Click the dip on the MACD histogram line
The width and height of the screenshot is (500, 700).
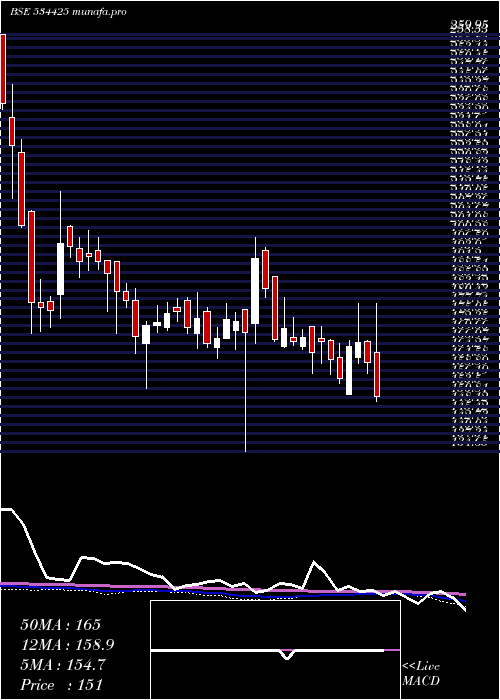pos(287,655)
